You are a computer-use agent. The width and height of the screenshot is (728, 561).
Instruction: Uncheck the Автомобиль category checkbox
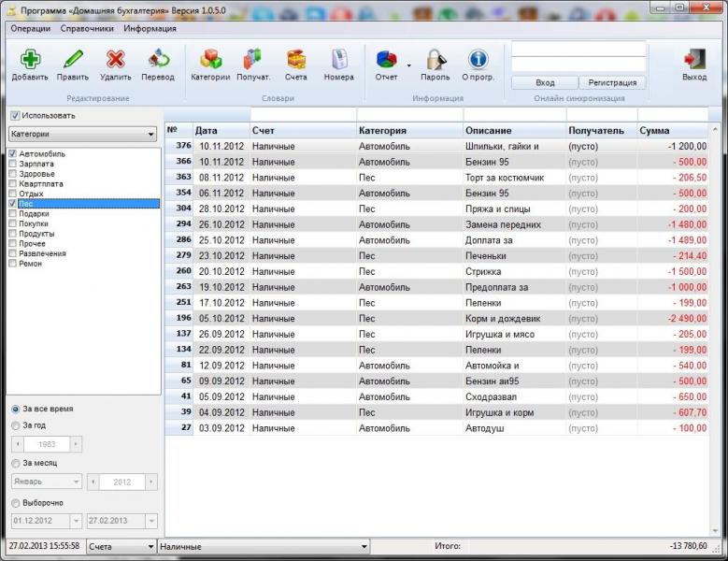(x=12, y=153)
